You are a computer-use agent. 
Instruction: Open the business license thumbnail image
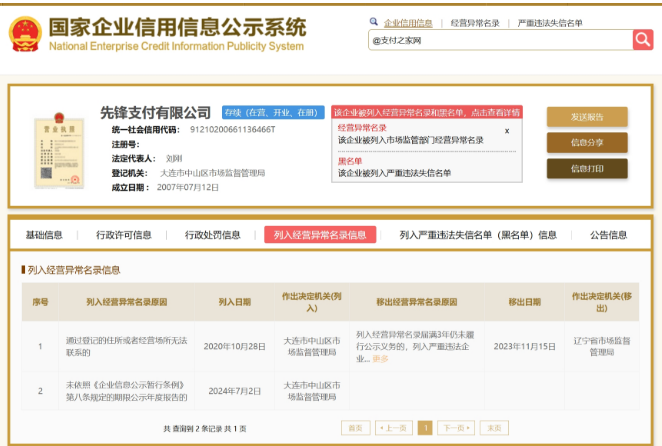click(59, 151)
